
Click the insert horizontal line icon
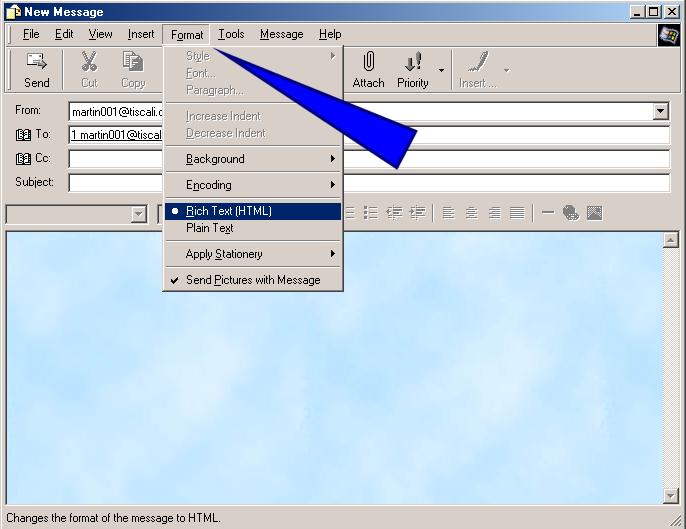pyautogui.click(x=548, y=213)
